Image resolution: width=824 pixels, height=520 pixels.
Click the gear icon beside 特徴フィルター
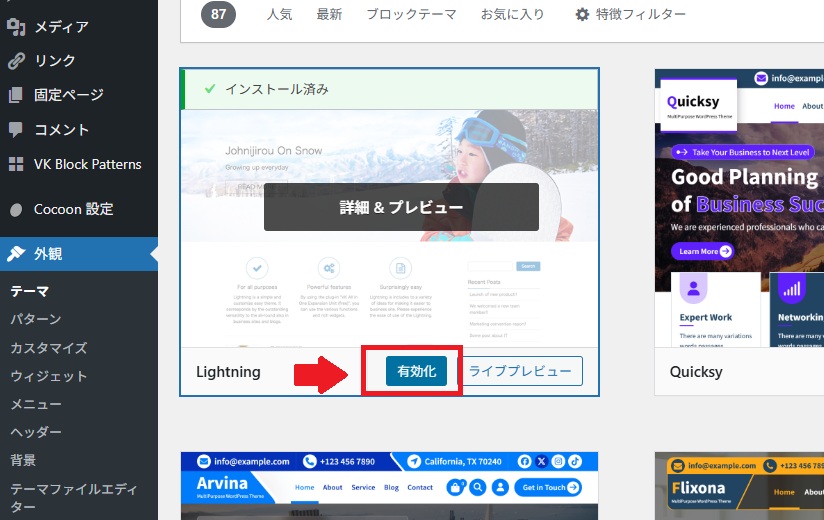582,14
